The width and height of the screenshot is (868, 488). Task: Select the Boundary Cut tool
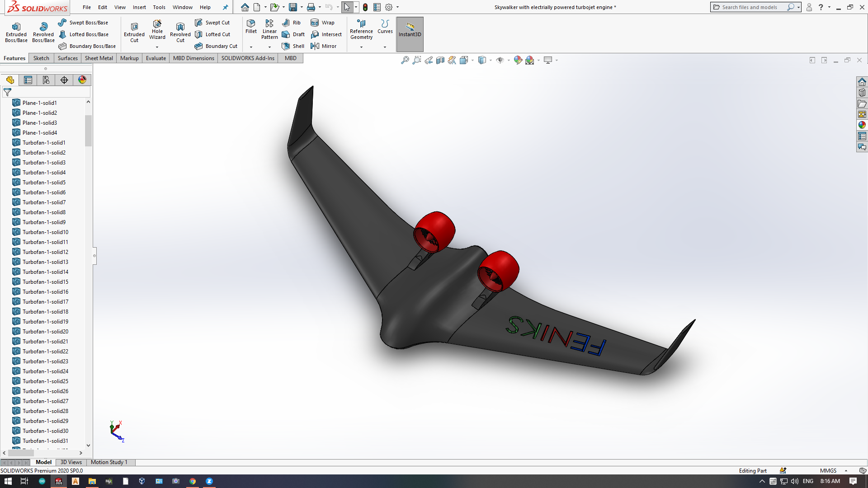click(216, 46)
